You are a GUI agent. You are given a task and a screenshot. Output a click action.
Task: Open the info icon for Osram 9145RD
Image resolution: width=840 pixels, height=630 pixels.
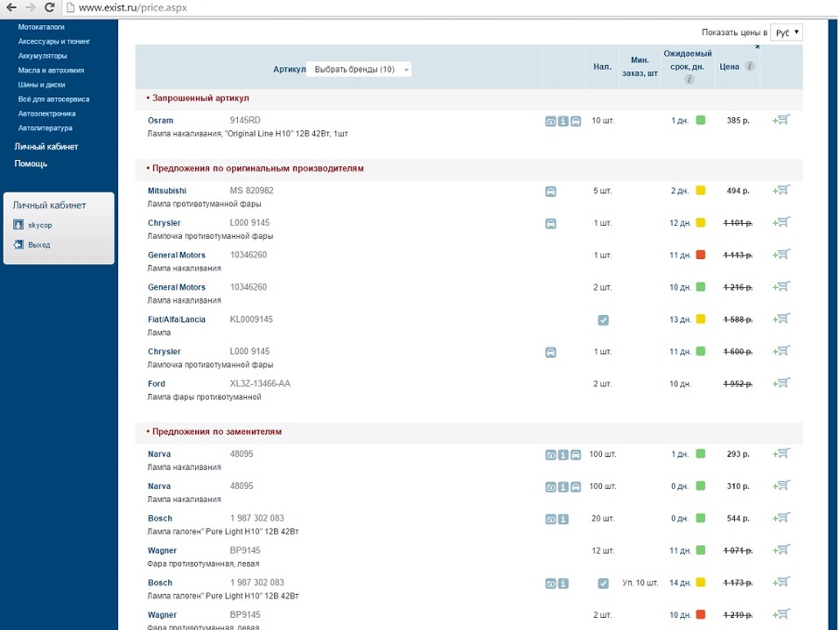[x=563, y=122]
